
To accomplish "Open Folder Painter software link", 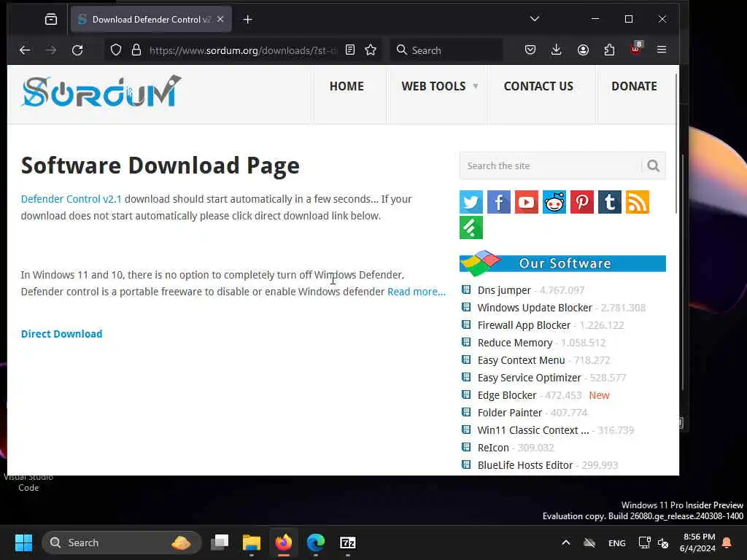I will pos(510,413).
